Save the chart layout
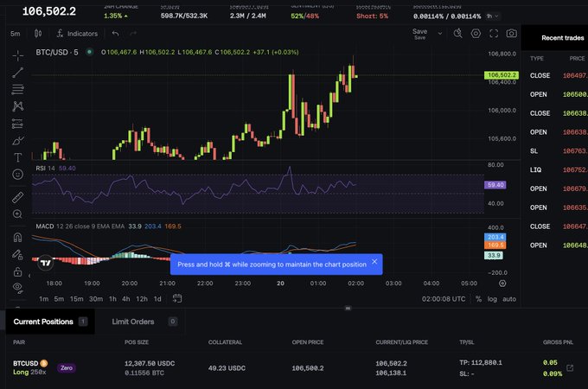This screenshot has width=588, height=389. pos(419,34)
